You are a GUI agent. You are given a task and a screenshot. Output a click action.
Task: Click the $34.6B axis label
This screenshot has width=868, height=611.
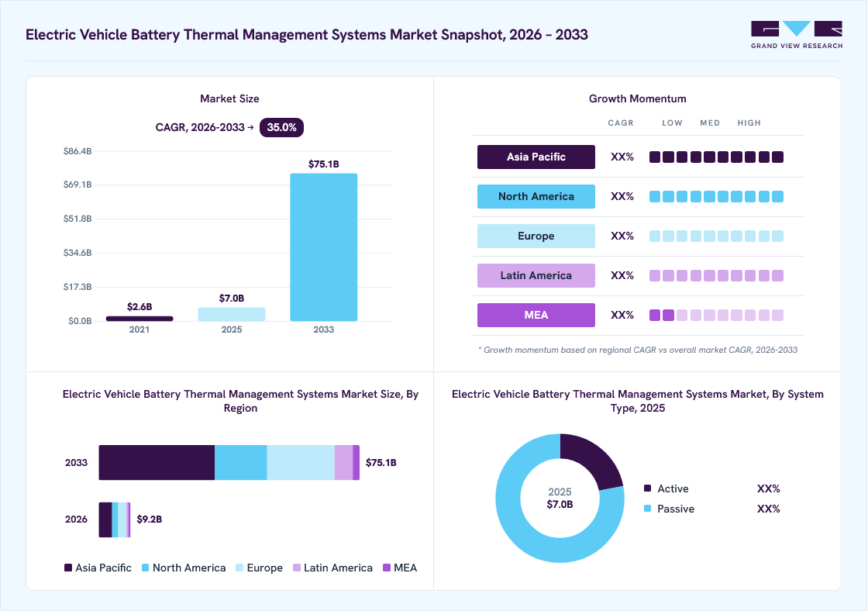[77, 253]
